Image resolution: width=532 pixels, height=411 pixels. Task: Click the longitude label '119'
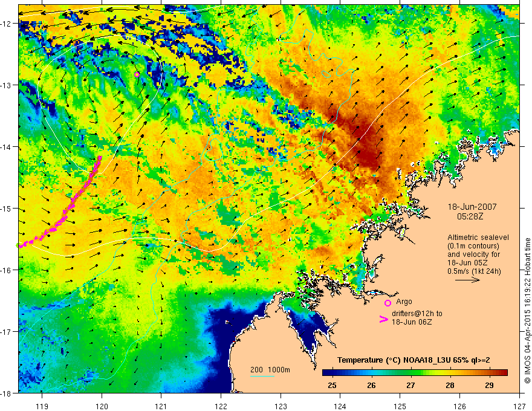[x=42, y=406]
